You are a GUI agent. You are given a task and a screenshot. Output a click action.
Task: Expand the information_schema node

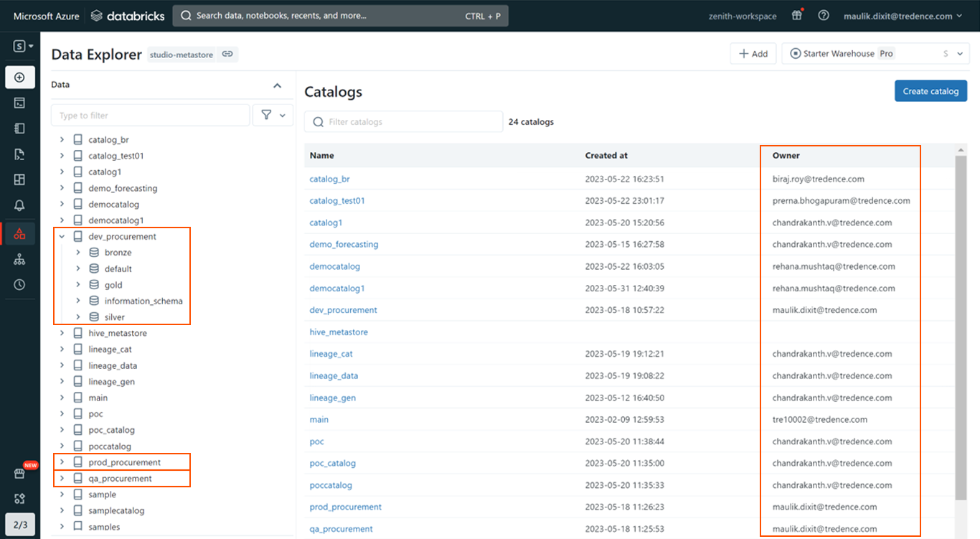tap(78, 301)
